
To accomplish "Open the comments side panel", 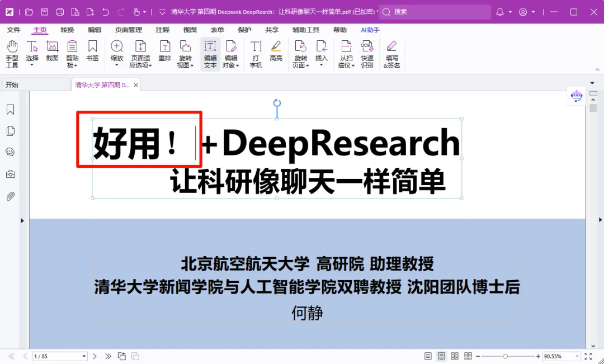I will 11,152.
